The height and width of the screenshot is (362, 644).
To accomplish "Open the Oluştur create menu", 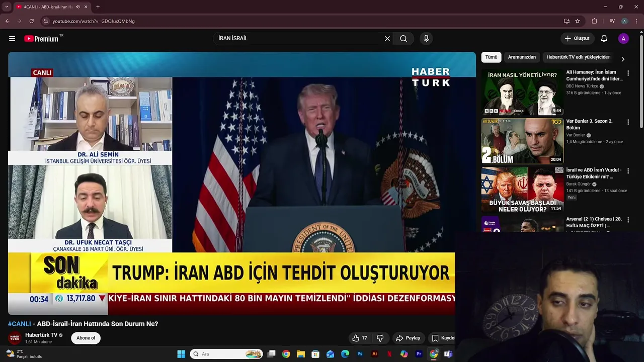I will pyautogui.click(x=577, y=39).
